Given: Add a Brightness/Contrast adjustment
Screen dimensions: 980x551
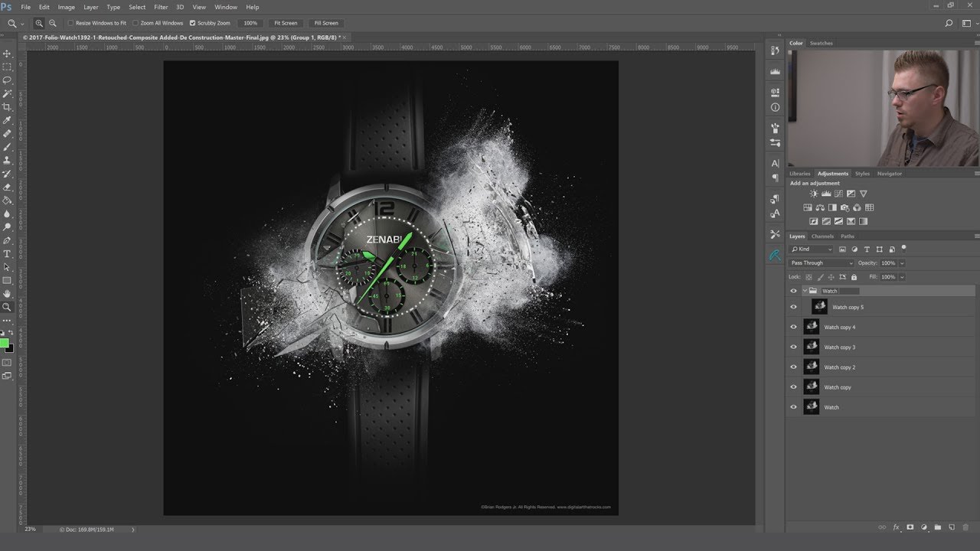Looking at the screenshot, I should pos(813,194).
